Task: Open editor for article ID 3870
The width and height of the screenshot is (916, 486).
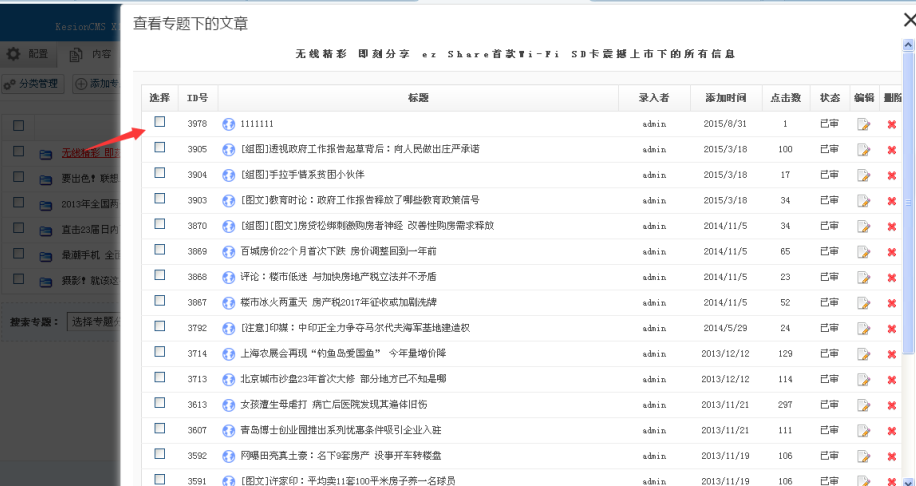Action: [x=863, y=227]
